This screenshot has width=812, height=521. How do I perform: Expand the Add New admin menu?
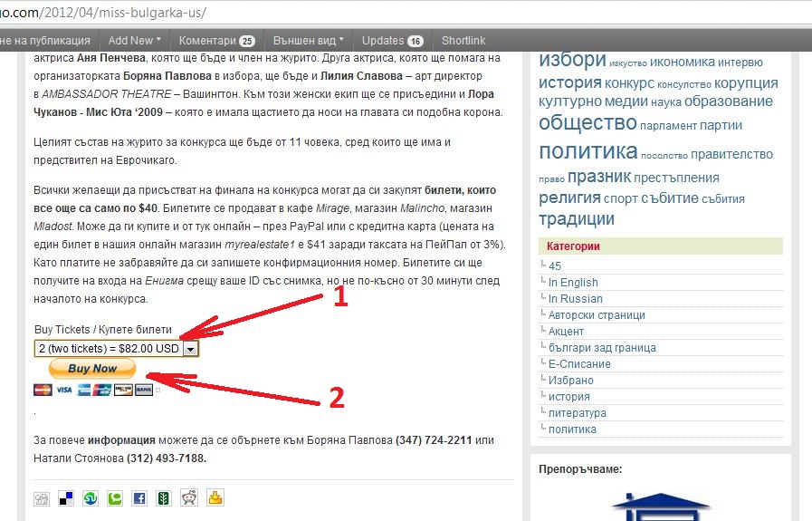click(x=134, y=40)
